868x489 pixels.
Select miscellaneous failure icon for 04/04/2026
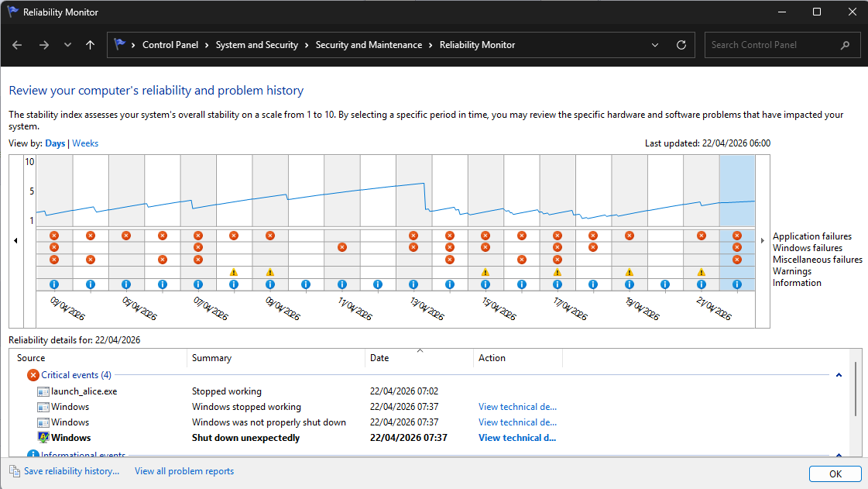click(x=91, y=259)
